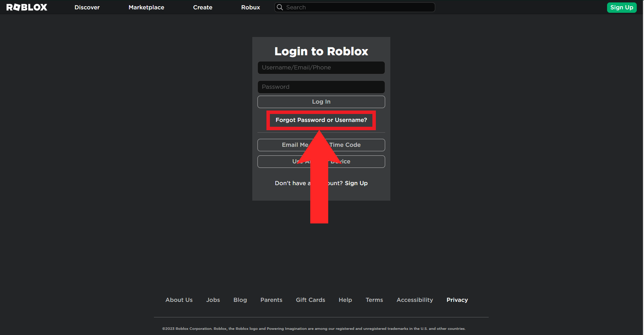Click the Sign Up link below login form
This screenshot has height=335, width=644.
[x=356, y=183]
